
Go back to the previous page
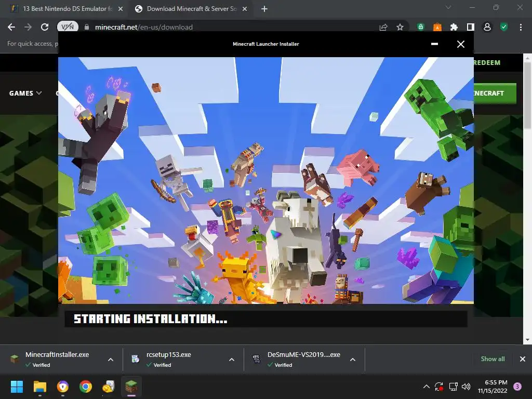tap(11, 27)
